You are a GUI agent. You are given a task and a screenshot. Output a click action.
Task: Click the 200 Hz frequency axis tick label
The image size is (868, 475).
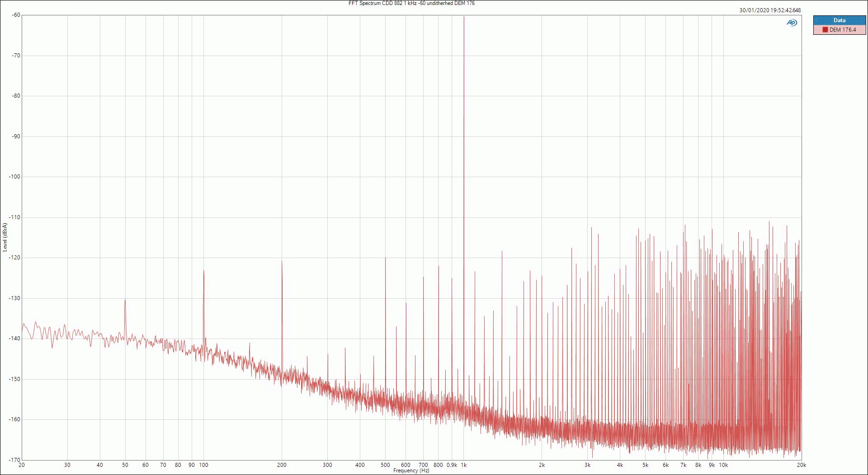[x=282, y=465]
